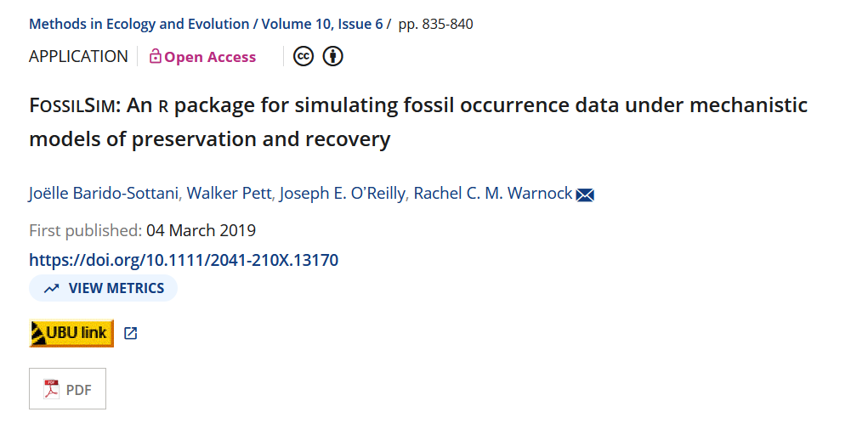868x429 pixels.
Task: Click the attribution person icon
Action: pos(333,56)
